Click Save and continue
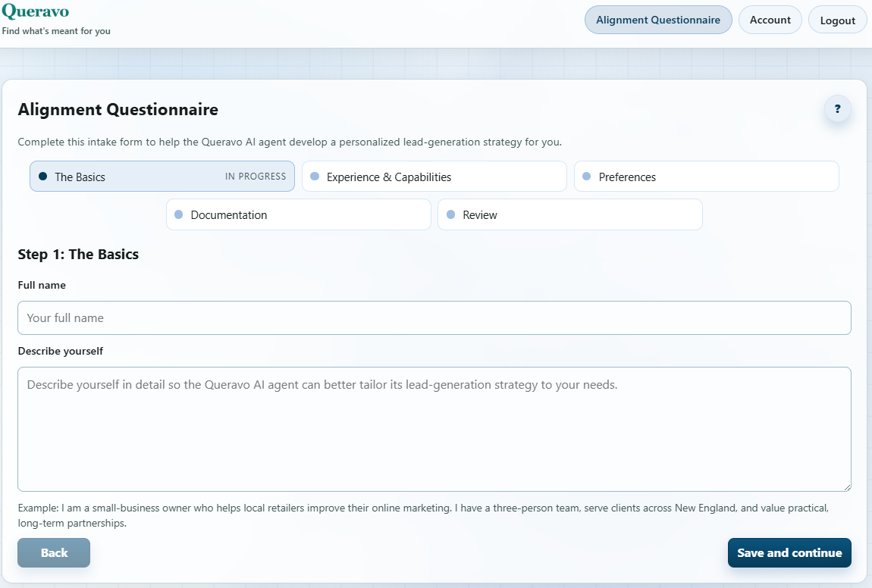Image resolution: width=872 pixels, height=588 pixels. tap(789, 552)
